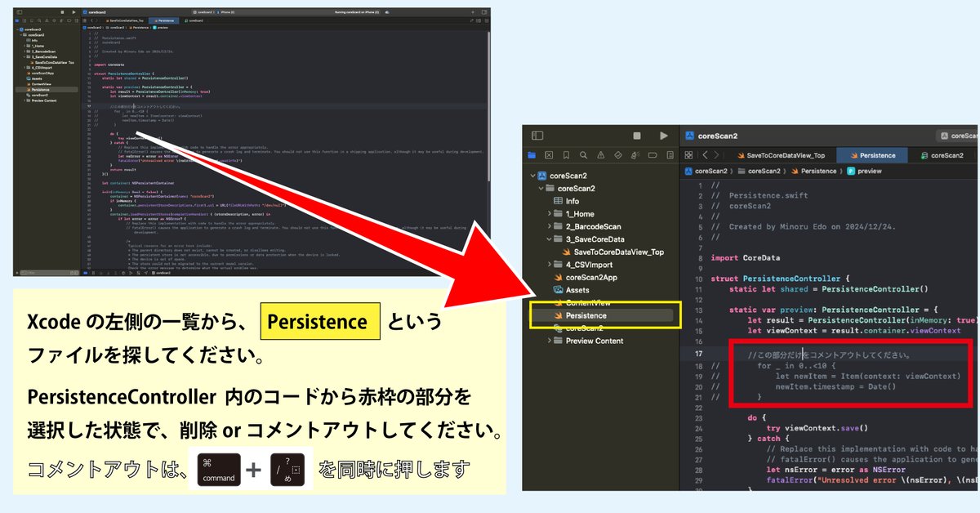Open the Report navigator in the enlarged view
The image size is (980, 513).
[x=670, y=155]
